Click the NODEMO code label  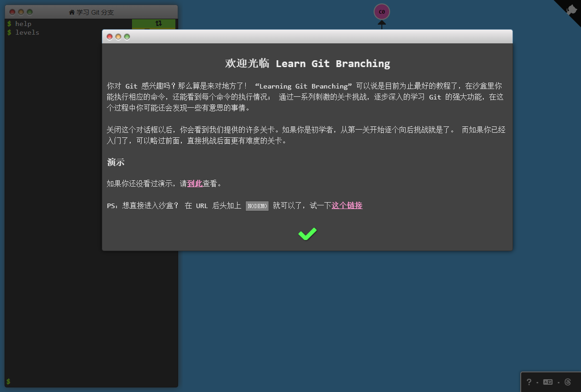tap(257, 206)
